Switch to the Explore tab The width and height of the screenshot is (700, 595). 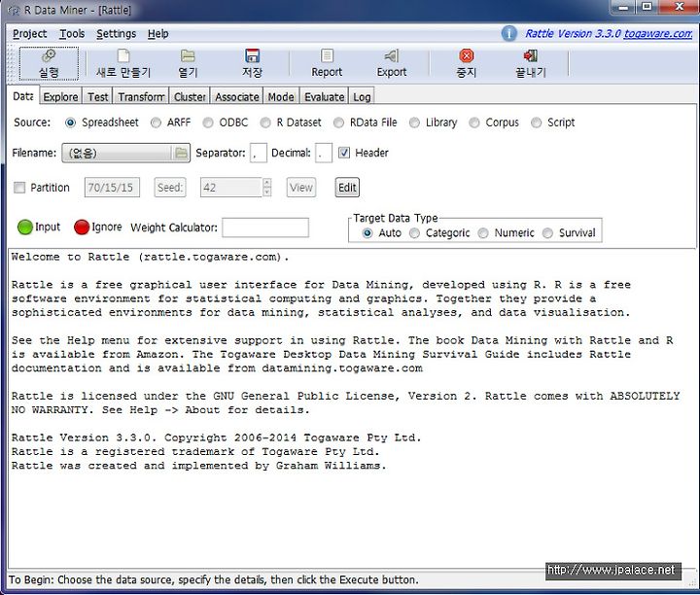click(x=60, y=97)
